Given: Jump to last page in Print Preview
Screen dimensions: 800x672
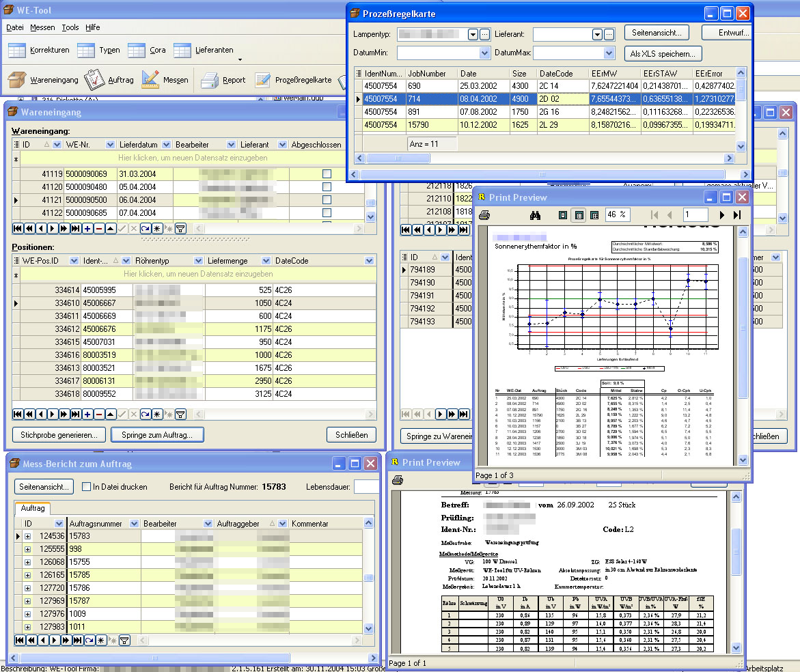Looking at the screenshot, I should point(736,215).
